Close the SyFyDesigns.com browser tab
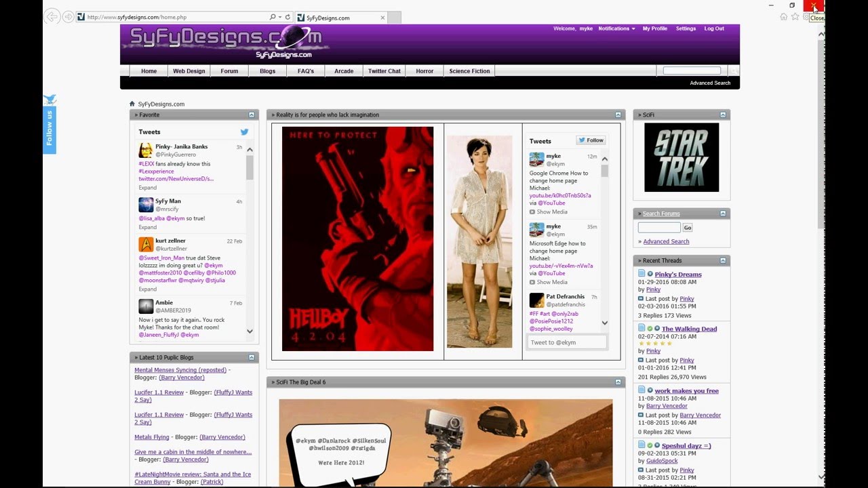This screenshot has height=488, width=868. (382, 18)
